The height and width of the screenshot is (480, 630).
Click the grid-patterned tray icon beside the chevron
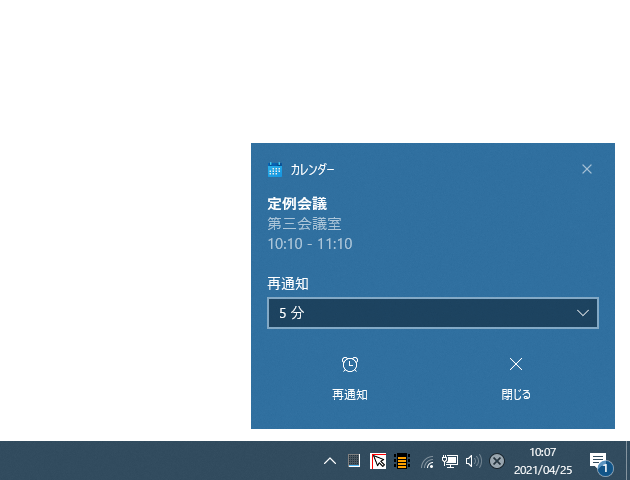tap(354, 461)
